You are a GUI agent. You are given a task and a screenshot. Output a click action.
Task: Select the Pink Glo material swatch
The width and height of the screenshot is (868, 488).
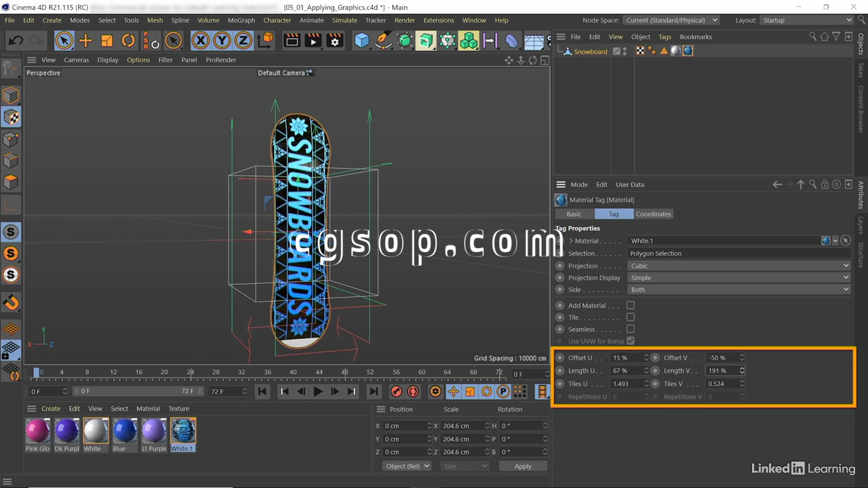click(x=37, y=431)
